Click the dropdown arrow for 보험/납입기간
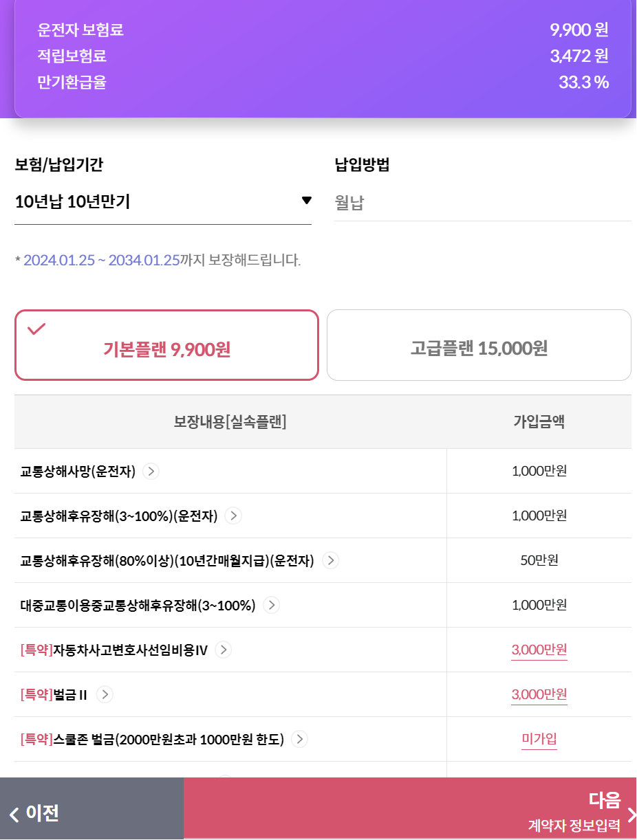Image resolution: width=637 pixels, height=840 pixels. point(306,201)
